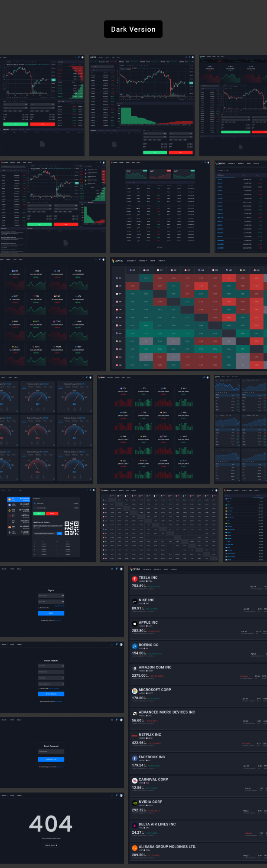Toggle theme icon on Sign In page
This screenshot has height=868, width=267.
point(117,569)
